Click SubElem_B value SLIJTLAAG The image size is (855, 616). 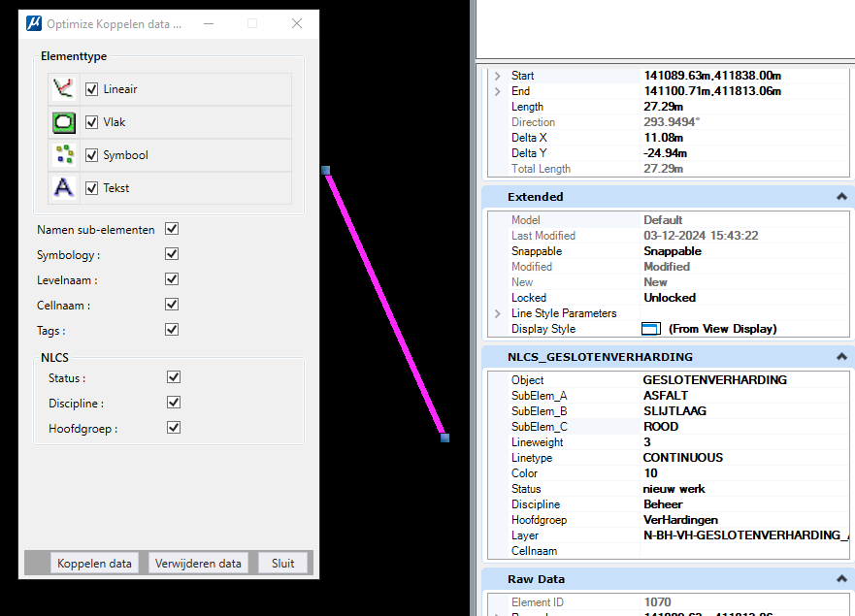click(674, 411)
